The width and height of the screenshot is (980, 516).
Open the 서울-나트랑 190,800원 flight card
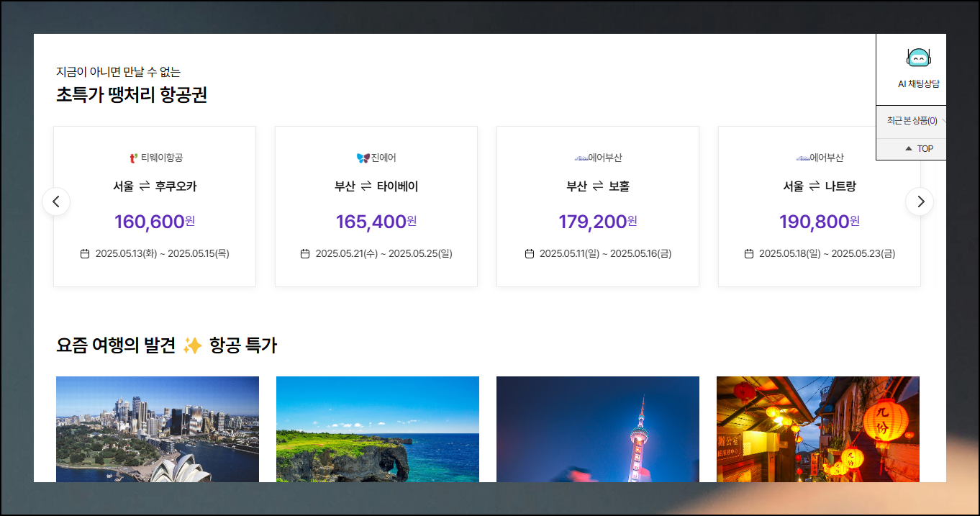tap(820, 207)
